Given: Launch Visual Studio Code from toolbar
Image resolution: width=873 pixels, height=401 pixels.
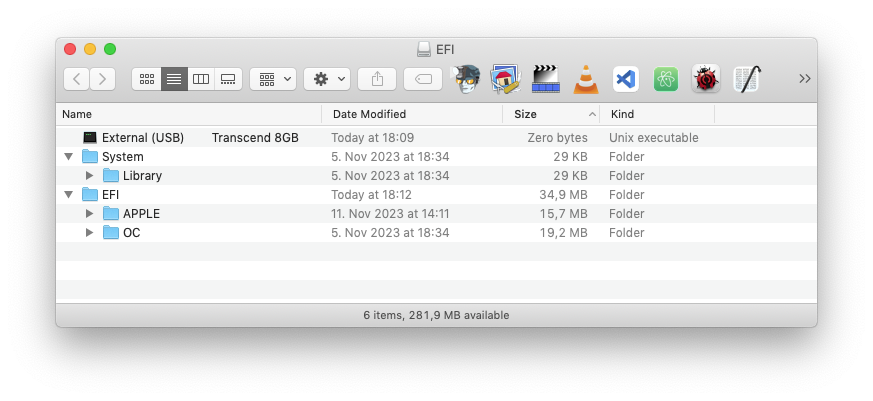Looking at the screenshot, I should [626, 78].
